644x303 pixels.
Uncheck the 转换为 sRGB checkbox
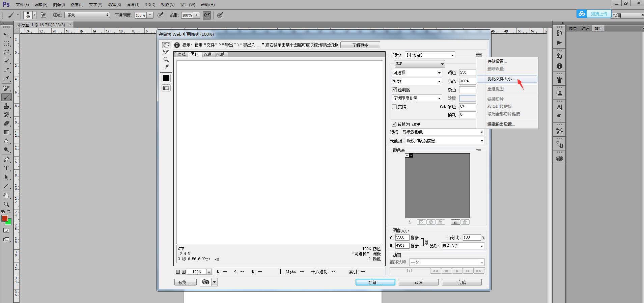click(x=394, y=124)
